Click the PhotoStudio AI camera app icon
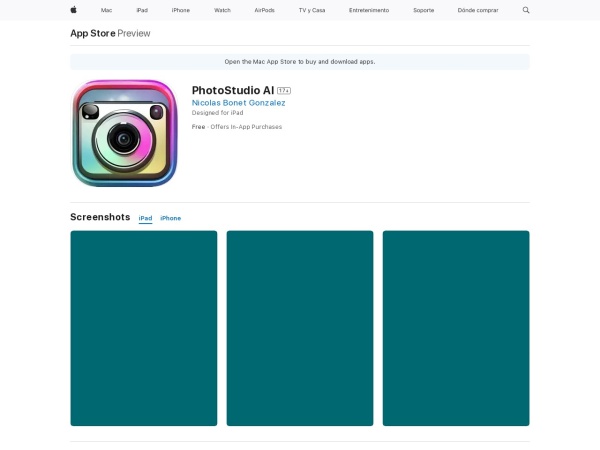The height and width of the screenshot is (450, 600). 124,133
